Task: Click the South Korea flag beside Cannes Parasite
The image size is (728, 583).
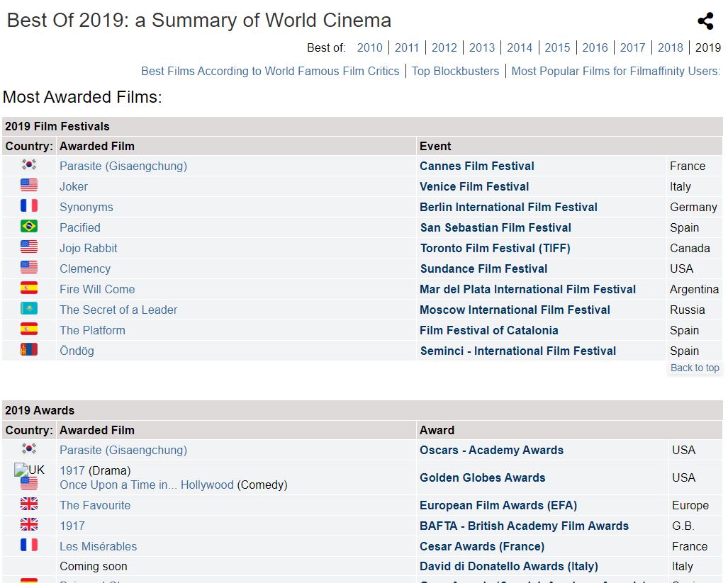Action: pos(29,165)
